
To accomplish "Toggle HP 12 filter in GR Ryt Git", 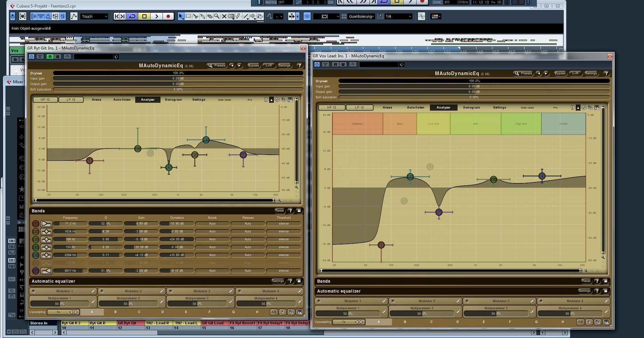I will click(x=45, y=100).
